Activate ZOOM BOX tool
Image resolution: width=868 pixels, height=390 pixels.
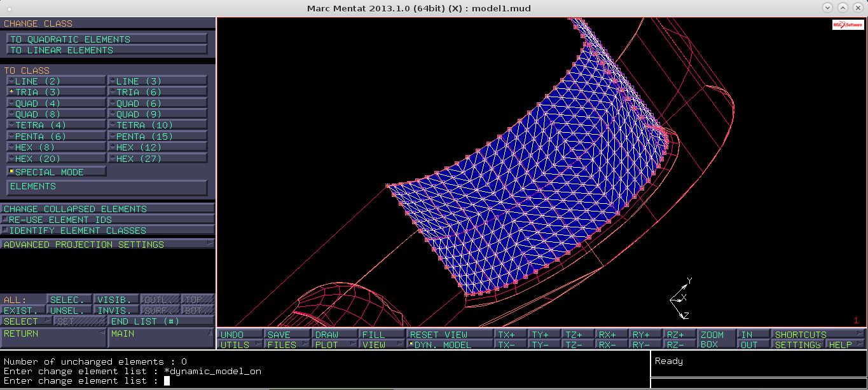[717, 340]
